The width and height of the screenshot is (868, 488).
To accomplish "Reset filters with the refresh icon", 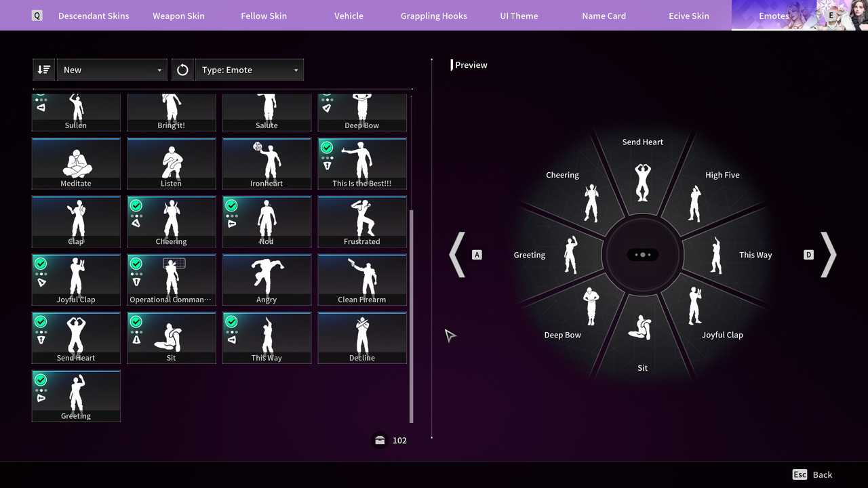I will 182,70.
